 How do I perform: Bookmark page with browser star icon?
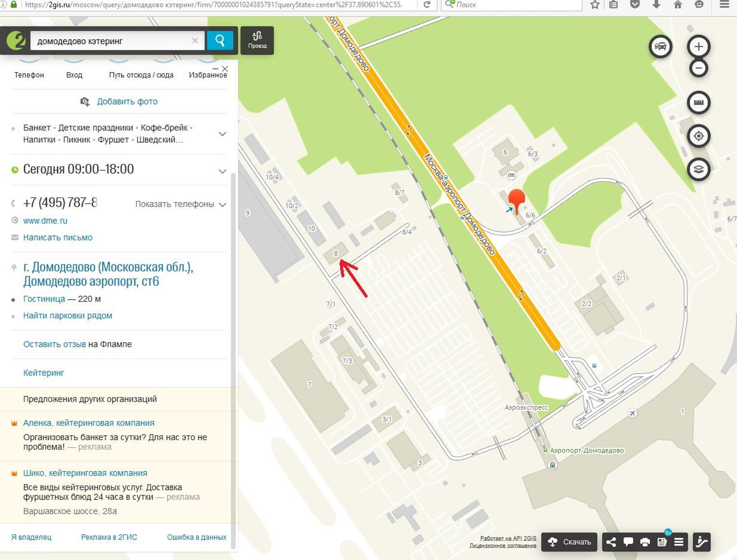[x=595, y=5]
